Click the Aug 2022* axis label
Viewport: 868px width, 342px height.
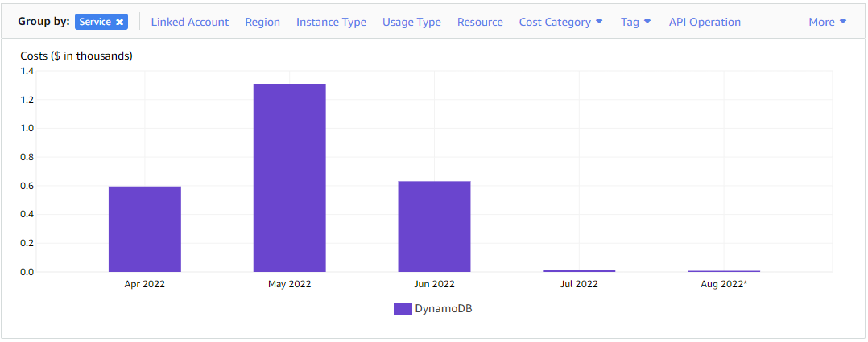(x=724, y=284)
